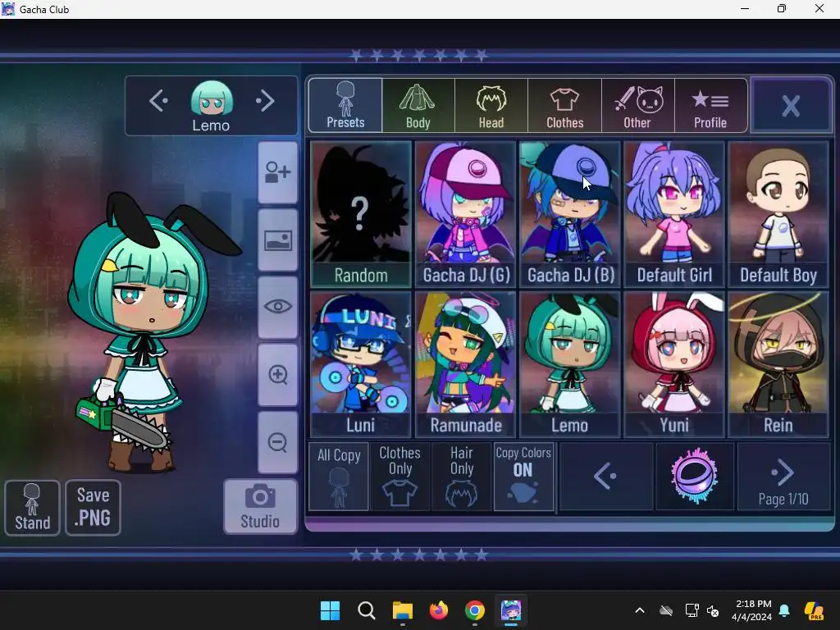Open Google Chrome from taskbar
This screenshot has height=630, width=840.
475,610
